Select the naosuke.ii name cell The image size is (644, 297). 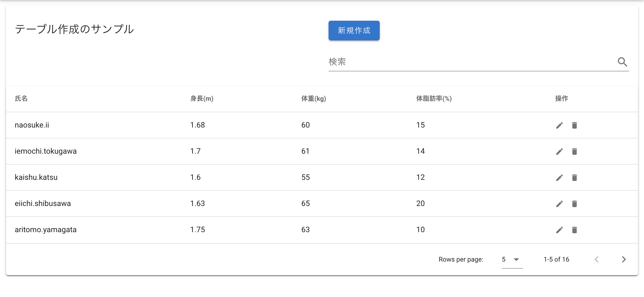pos(32,125)
